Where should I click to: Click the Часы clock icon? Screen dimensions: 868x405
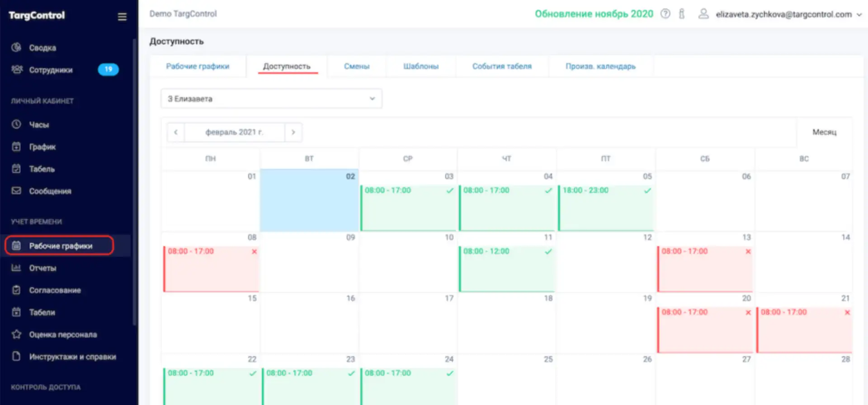[x=16, y=124]
